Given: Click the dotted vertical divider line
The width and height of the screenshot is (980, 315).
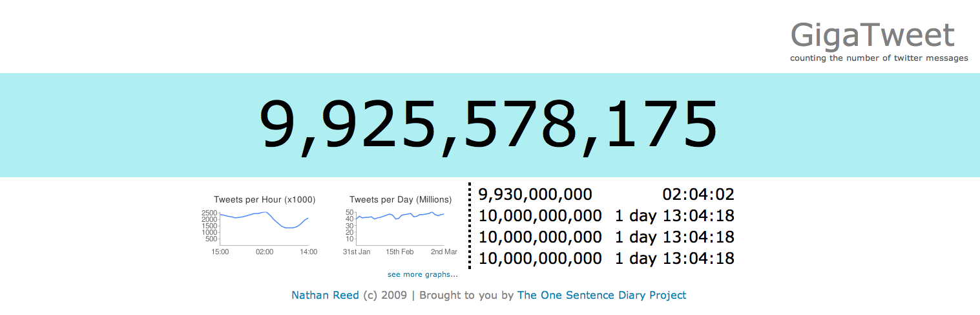Looking at the screenshot, I should tap(469, 225).
